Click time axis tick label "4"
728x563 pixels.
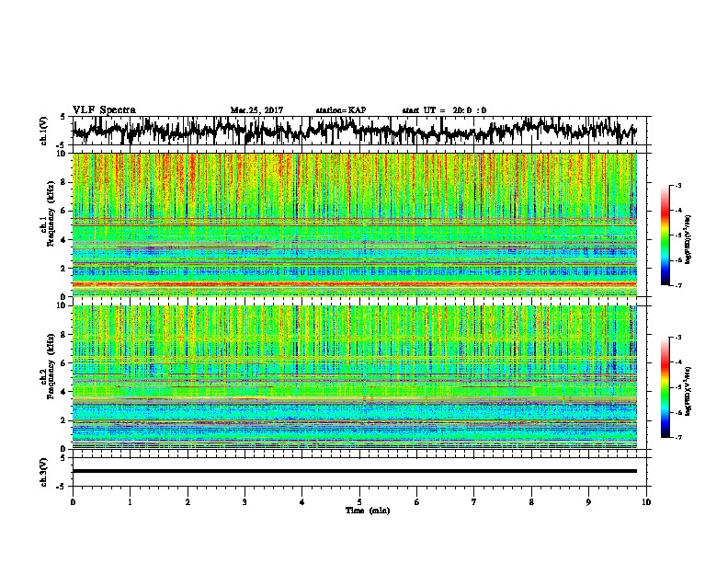(x=302, y=502)
